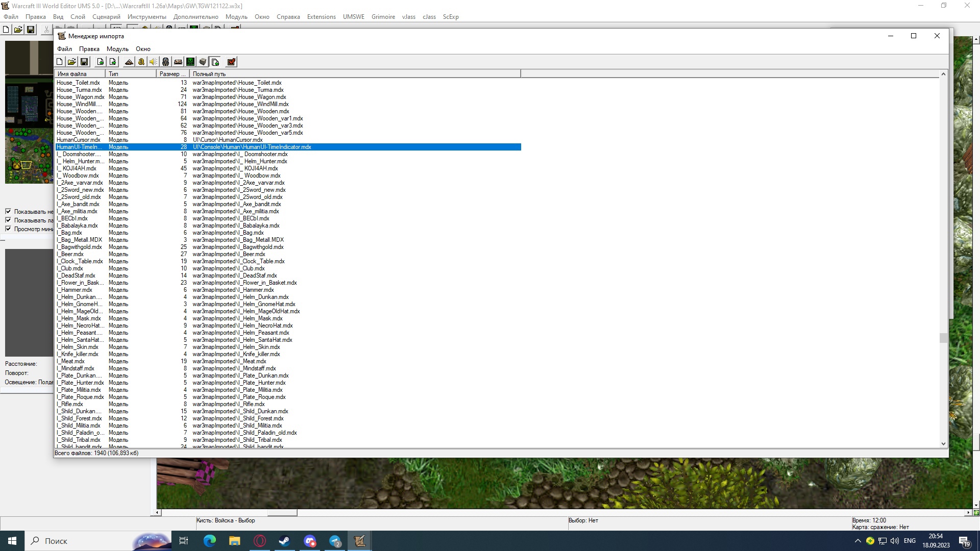This screenshot has width=980, height=551.
Task: Sort by 'Тип' column header
Action: pyautogui.click(x=131, y=74)
